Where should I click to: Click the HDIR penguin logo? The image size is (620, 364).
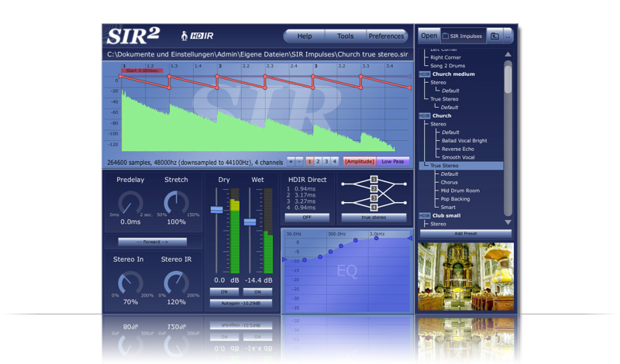click(x=197, y=36)
